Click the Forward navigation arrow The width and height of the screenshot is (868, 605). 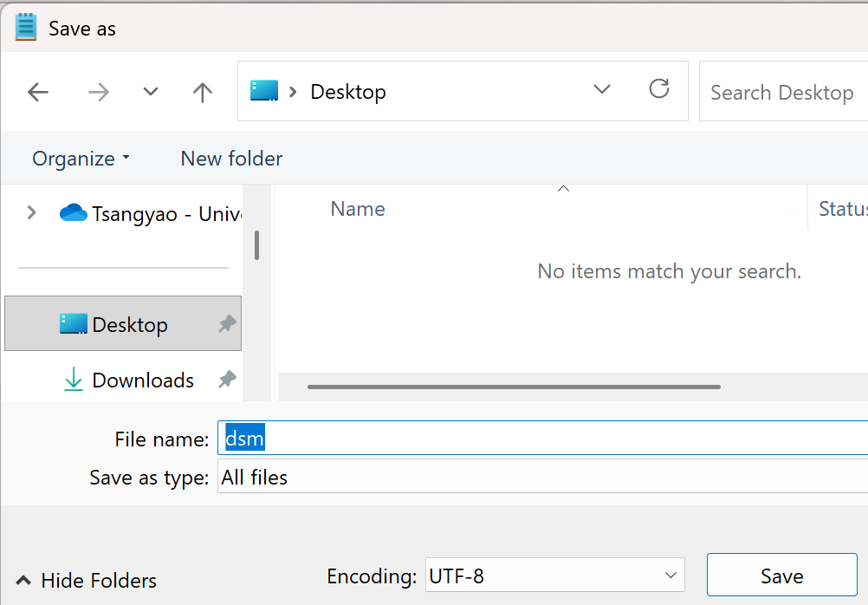click(x=99, y=92)
